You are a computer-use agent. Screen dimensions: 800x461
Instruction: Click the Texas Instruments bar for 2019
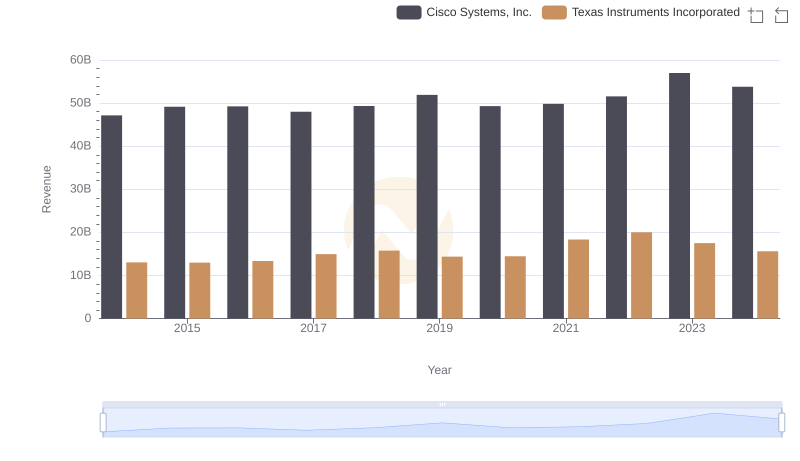point(453,288)
